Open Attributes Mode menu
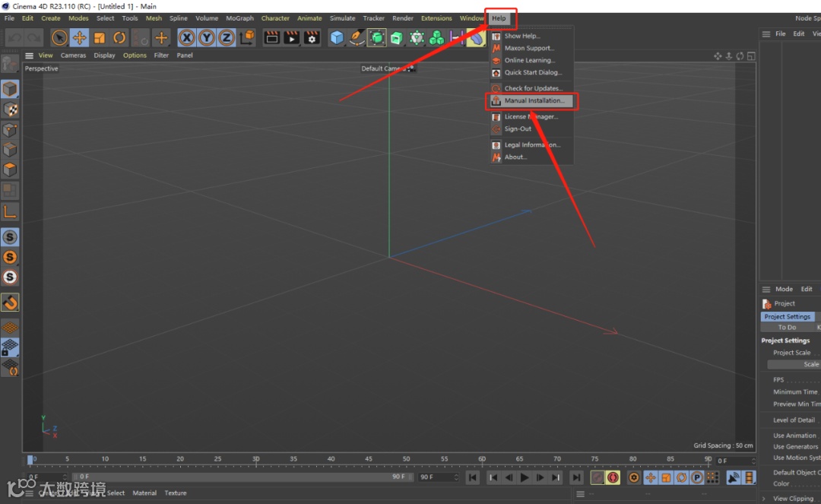 [784, 289]
